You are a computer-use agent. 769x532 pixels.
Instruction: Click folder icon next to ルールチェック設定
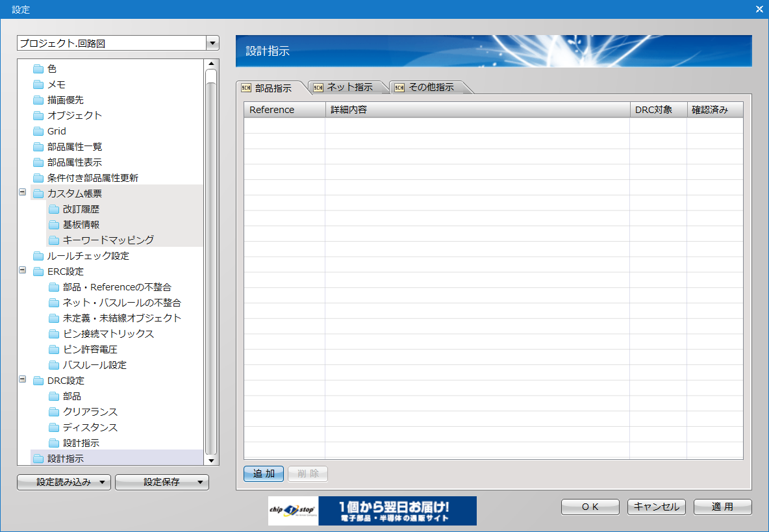pyautogui.click(x=38, y=256)
